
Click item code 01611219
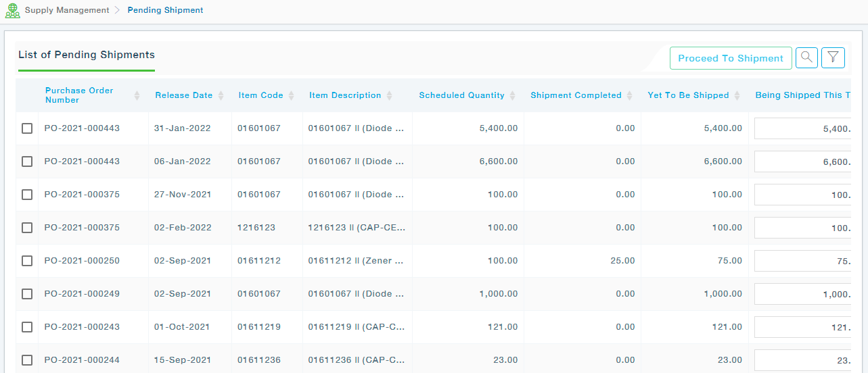[258, 327]
